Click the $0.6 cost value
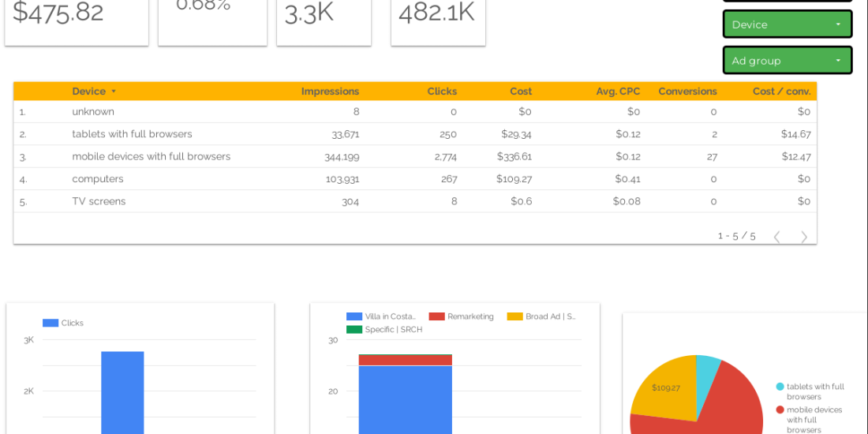Image resolution: width=868 pixels, height=434 pixels. pos(522,201)
